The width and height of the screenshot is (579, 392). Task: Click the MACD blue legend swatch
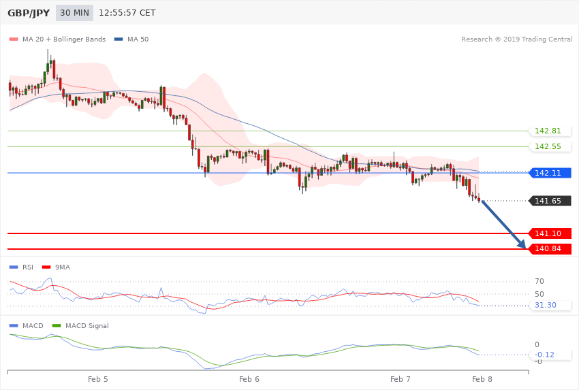tap(14, 325)
